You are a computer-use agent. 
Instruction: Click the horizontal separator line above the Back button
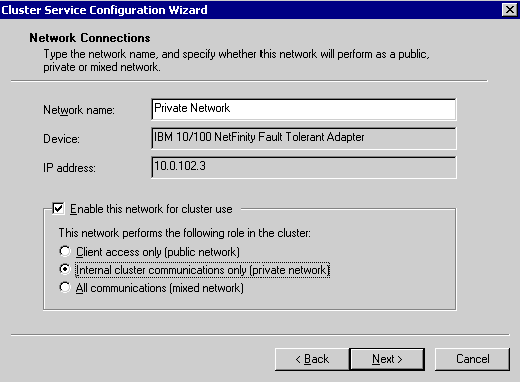pyautogui.click(x=260, y=335)
